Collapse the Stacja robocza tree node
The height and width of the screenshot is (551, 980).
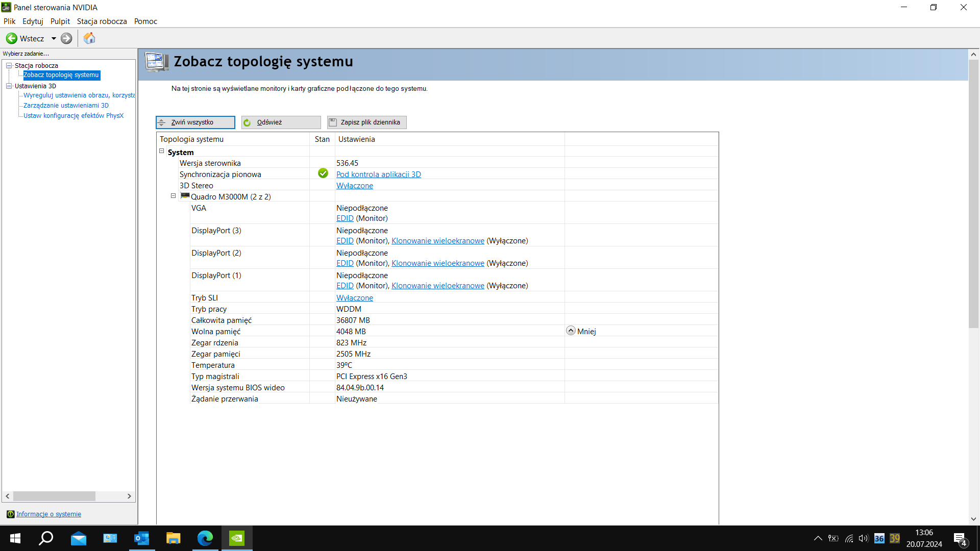(x=9, y=65)
